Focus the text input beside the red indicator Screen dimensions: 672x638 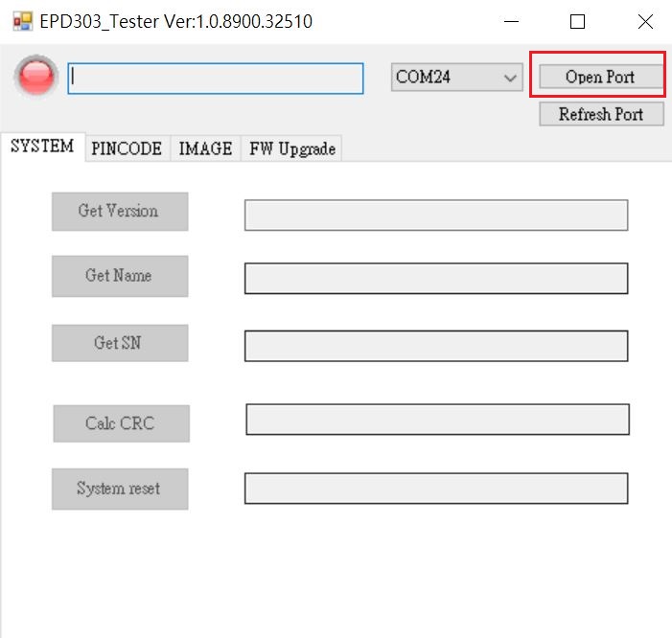[216, 79]
